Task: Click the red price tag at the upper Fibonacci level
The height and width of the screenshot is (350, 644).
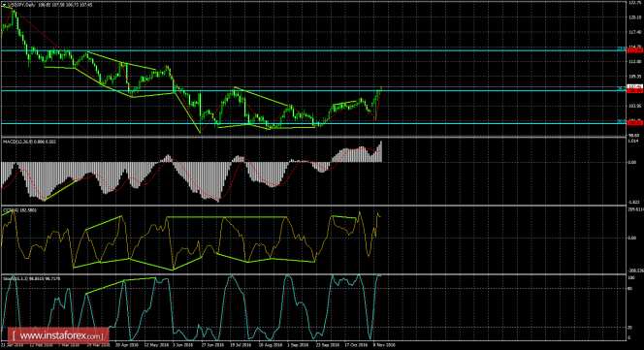Action: pos(635,50)
